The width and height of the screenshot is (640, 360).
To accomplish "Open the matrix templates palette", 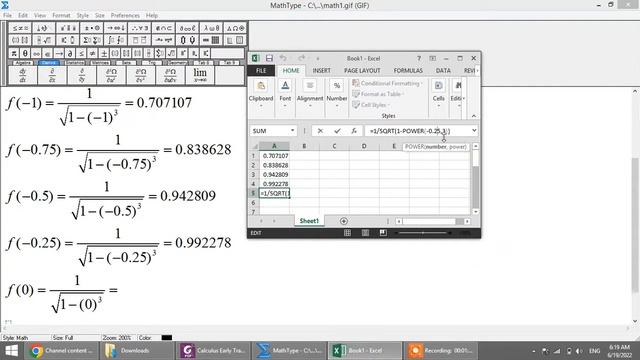I will 211,40.
